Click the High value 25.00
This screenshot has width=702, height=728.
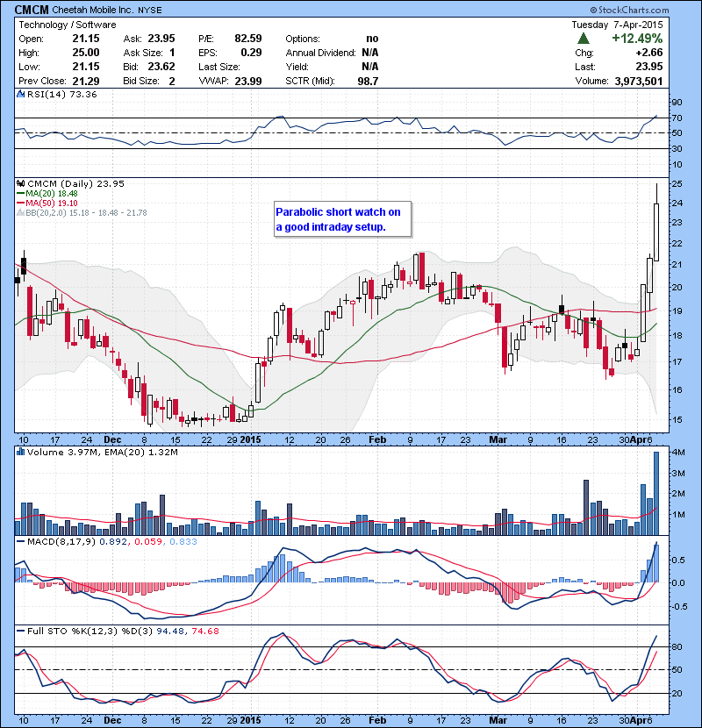(x=86, y=53)
